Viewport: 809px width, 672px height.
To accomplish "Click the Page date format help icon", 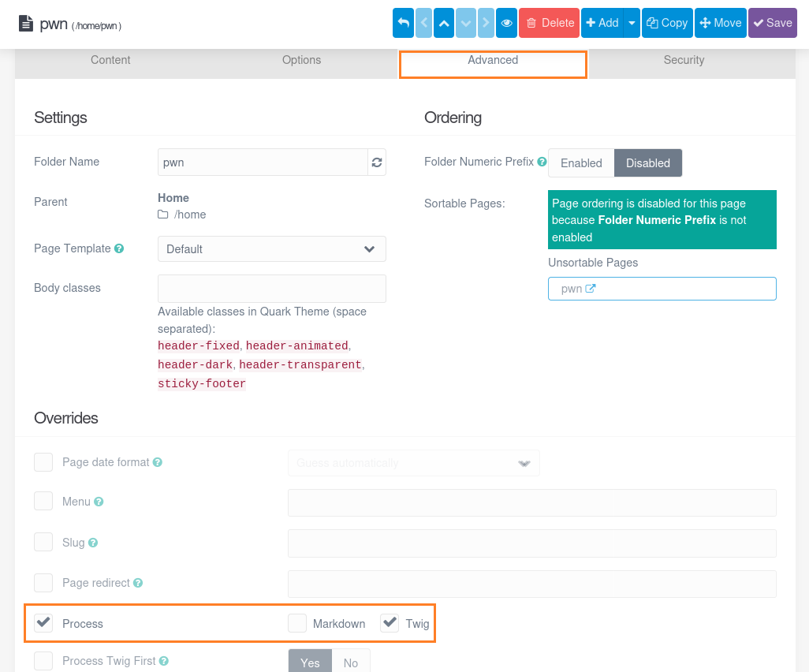I will click(x=158, y=462).
